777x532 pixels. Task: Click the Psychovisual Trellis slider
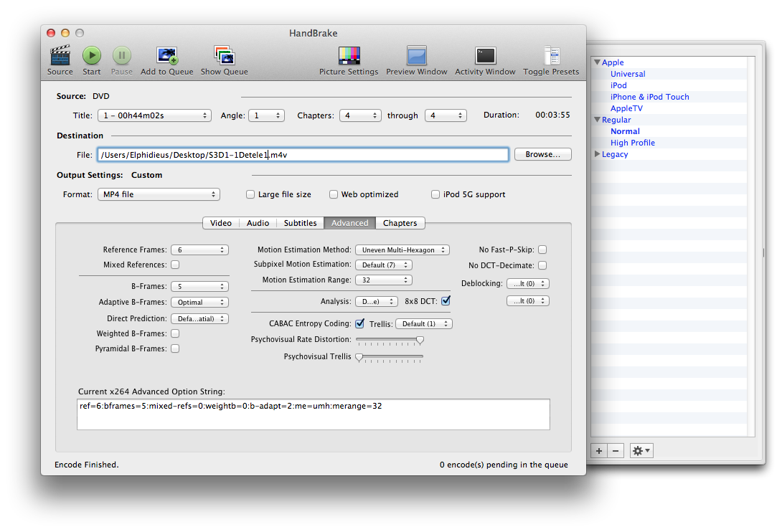pos(390,357)
